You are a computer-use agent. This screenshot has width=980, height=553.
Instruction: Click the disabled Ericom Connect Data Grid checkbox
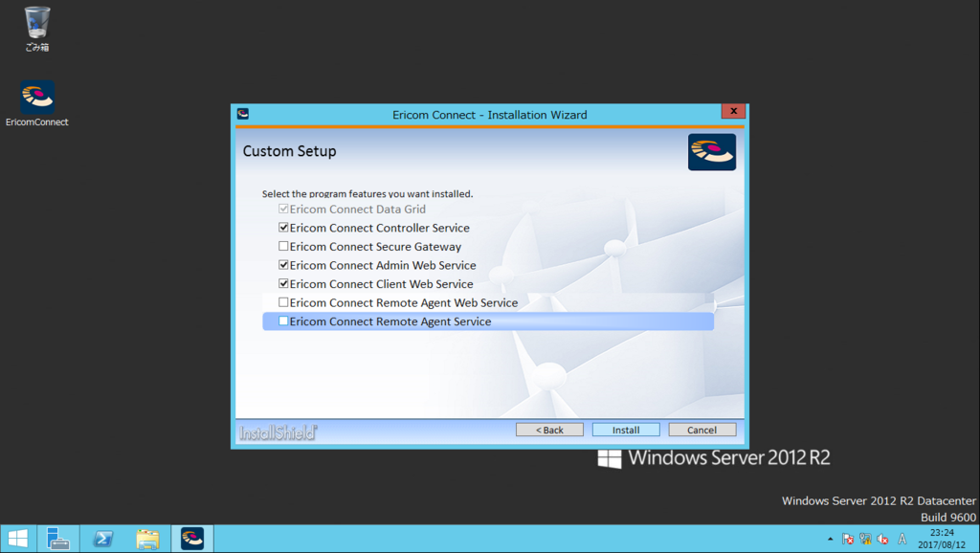(283, 209)
